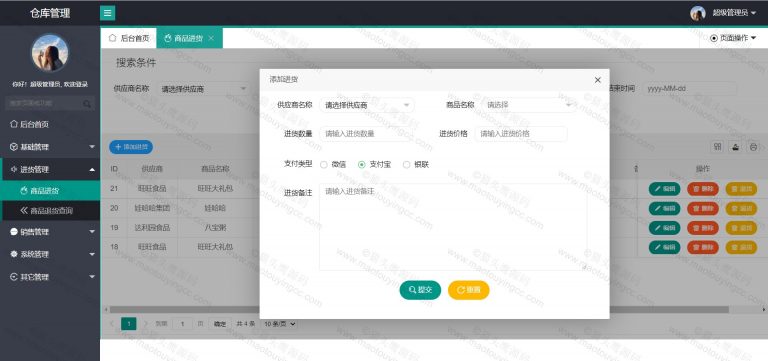Click the green 提交 button
Screen dimensions: 768x361
point(420,290)
